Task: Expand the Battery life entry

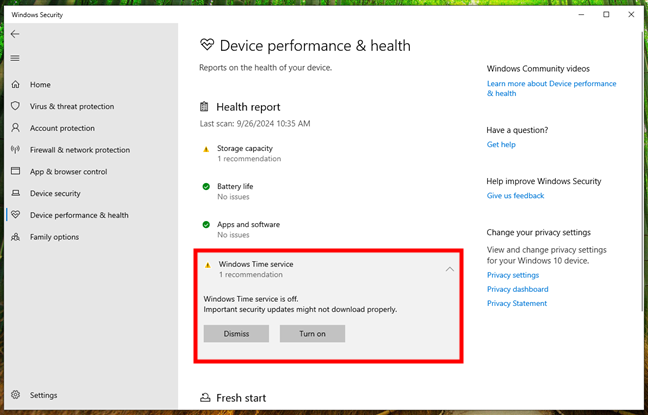Action: point(328,191)
